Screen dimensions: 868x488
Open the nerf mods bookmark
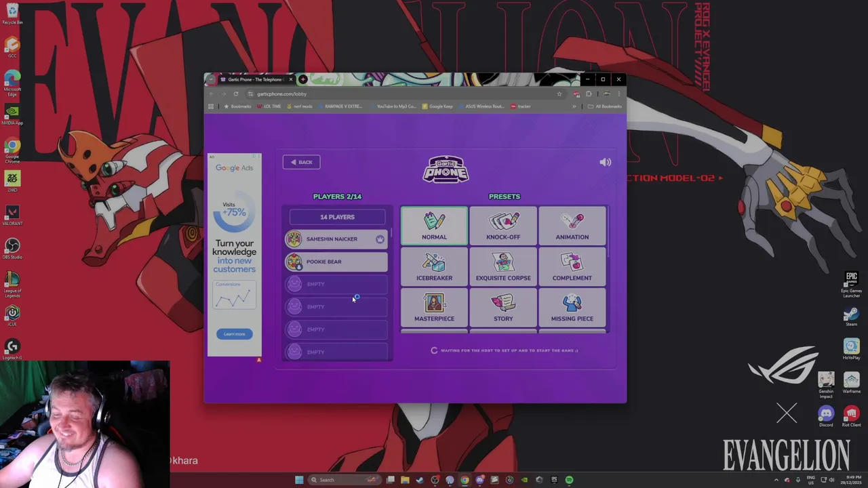[x=299, y=106]
